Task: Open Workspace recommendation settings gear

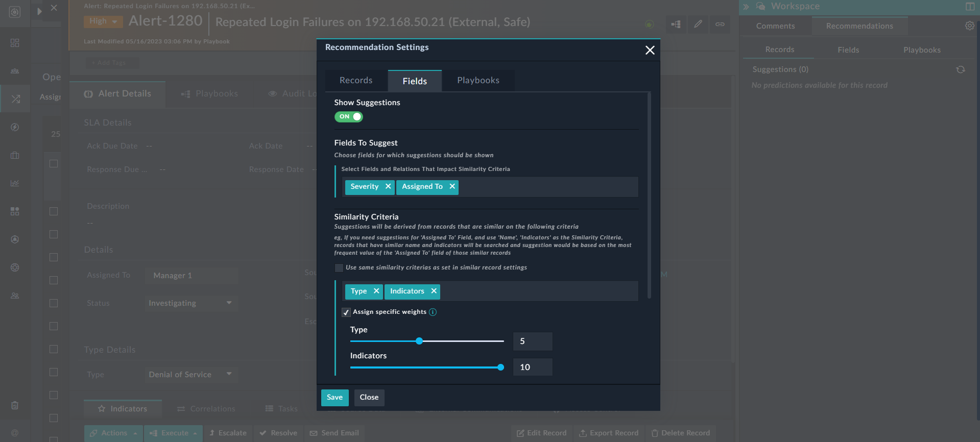Action: [x=969, y=26]
